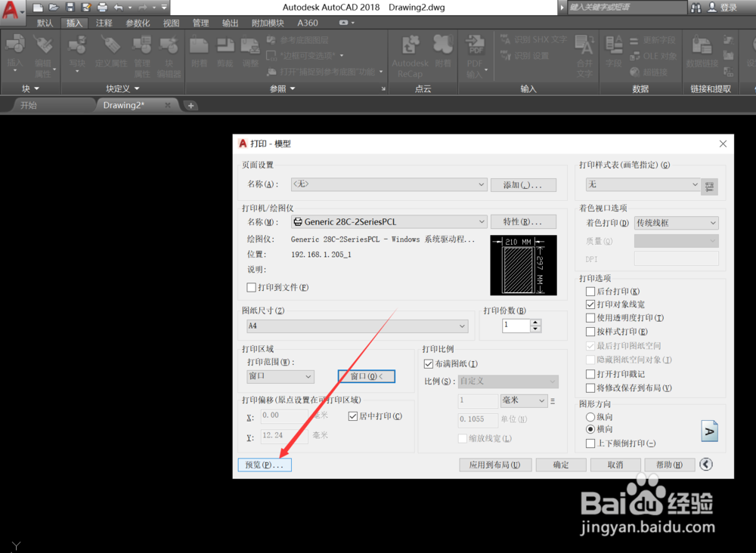Click the collapse dialog round arrow icon
This screenshot has width=756, height=553.
pyautogui.click(x=706, y=464)
